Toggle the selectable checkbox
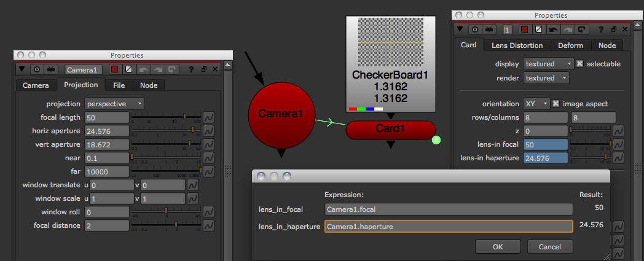 pyautogui.click(x=581, y=64)
